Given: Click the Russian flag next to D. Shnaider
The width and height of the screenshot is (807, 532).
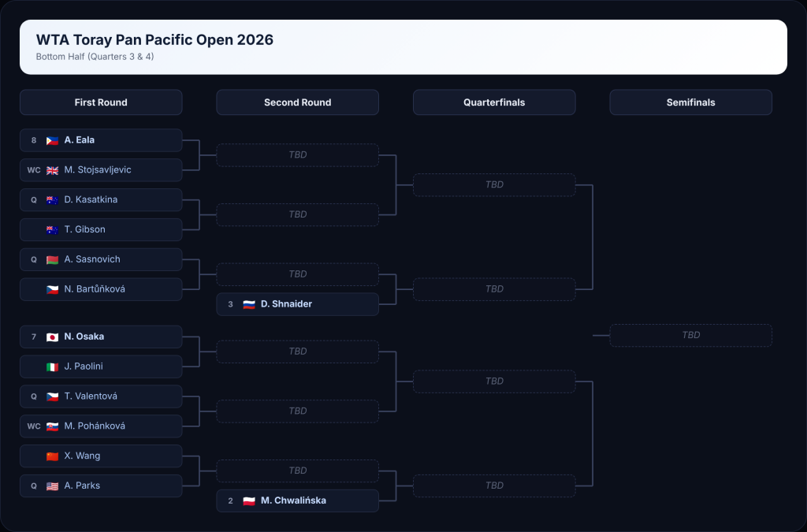Looking at the screenshot, I should coord(248,304).
